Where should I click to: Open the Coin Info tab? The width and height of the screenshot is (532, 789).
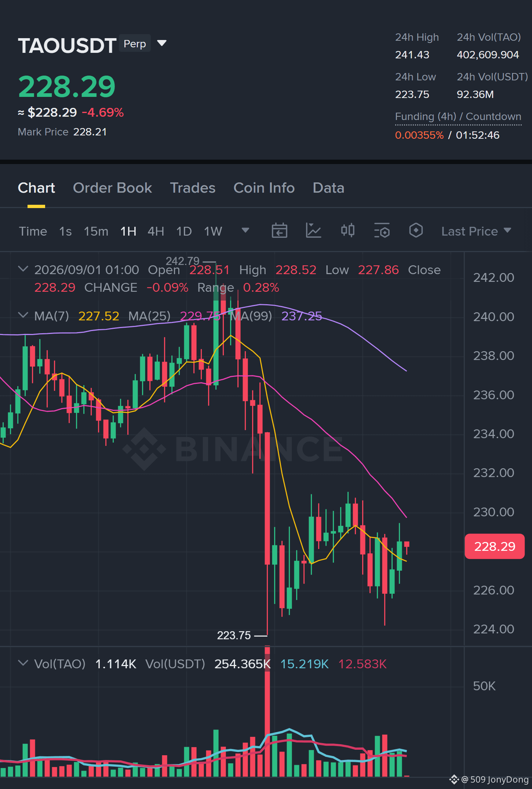[x=264, y=188]
